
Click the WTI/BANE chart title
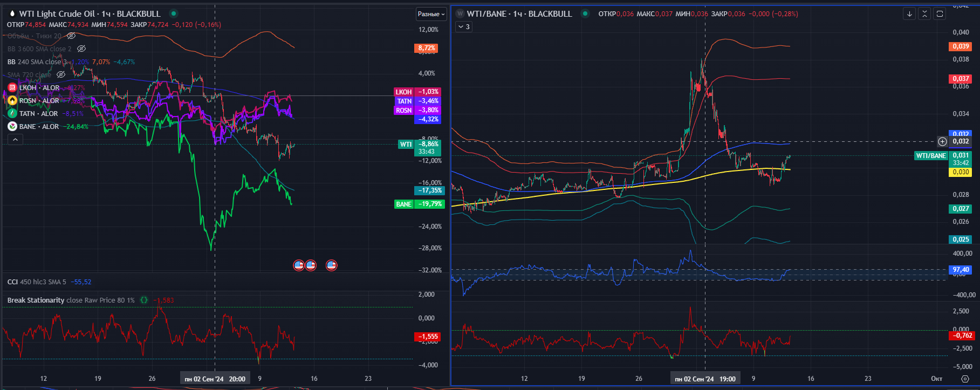519,13
